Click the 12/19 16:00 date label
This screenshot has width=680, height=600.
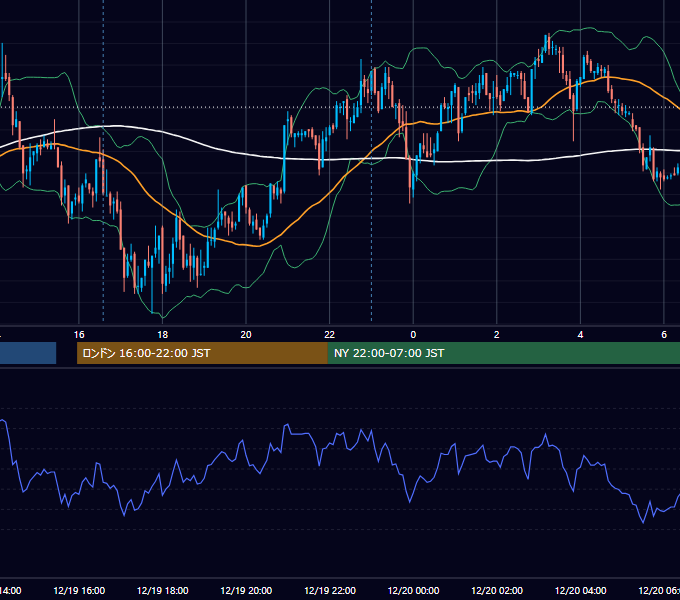79,590
